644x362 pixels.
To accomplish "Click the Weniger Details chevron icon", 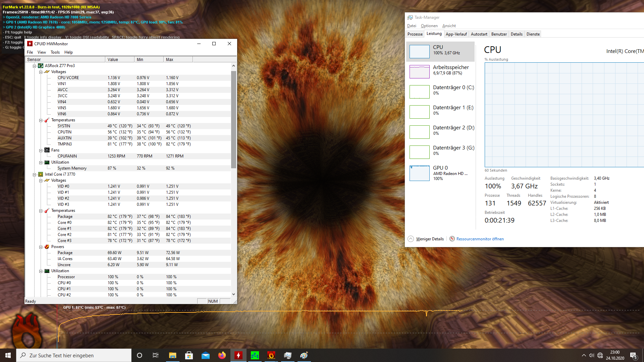I will point(411,239).
